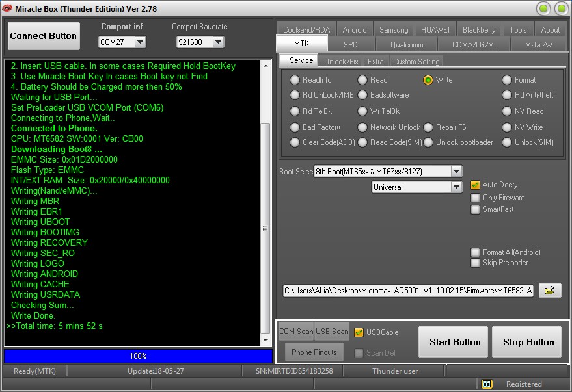Click the COM Scan button
This screenshot has height=392, width=572.
coord(296,331)
